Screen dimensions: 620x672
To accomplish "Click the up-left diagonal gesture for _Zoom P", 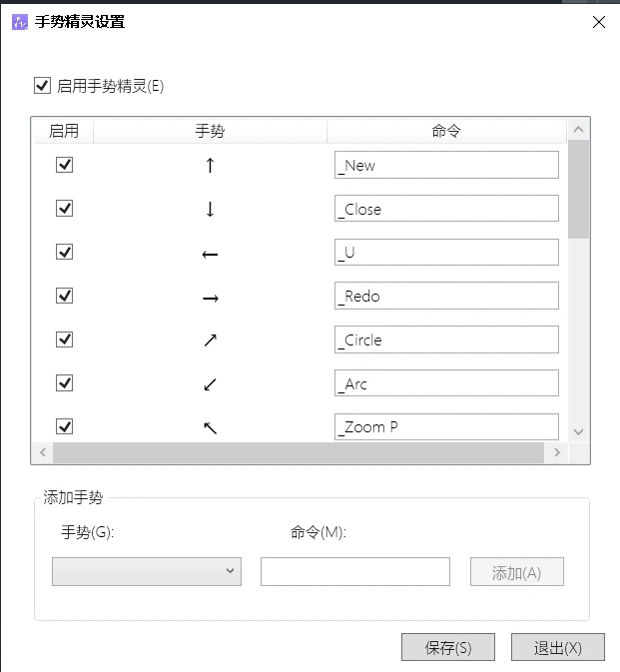I will [x=211, y=427].
